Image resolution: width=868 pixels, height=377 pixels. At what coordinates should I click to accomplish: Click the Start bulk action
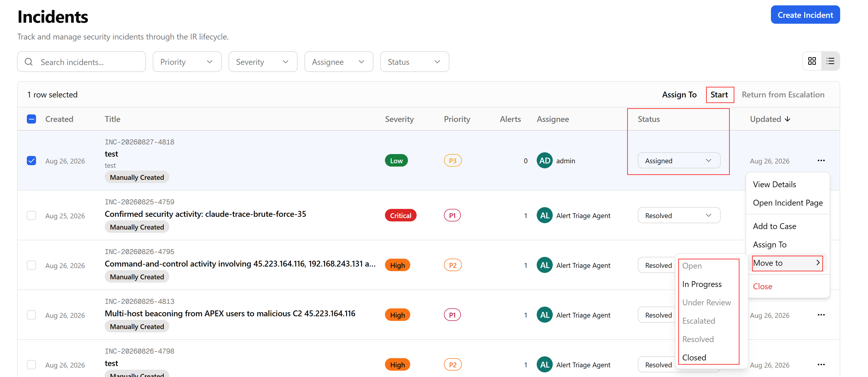pos(719,95)
